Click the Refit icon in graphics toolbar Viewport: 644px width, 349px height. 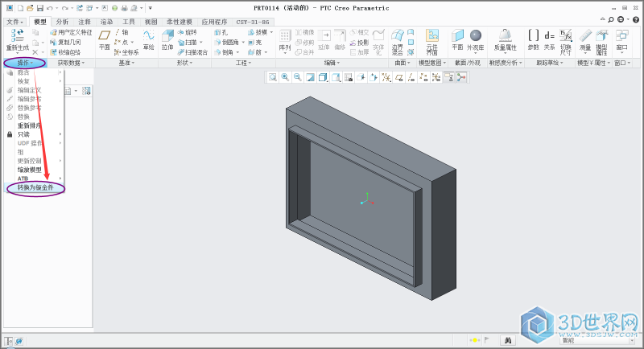pyautogui.click(x=272, y=77)
